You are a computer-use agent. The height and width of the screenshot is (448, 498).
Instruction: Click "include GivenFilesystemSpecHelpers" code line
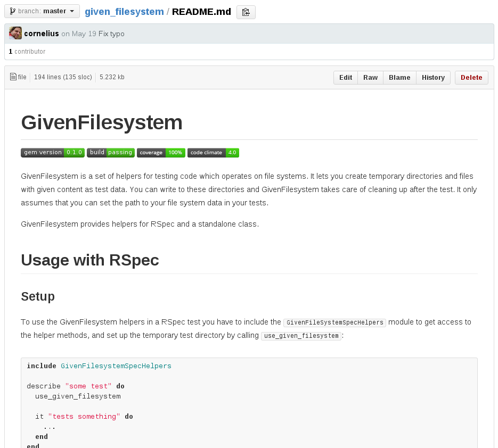(x=99, y=366)
